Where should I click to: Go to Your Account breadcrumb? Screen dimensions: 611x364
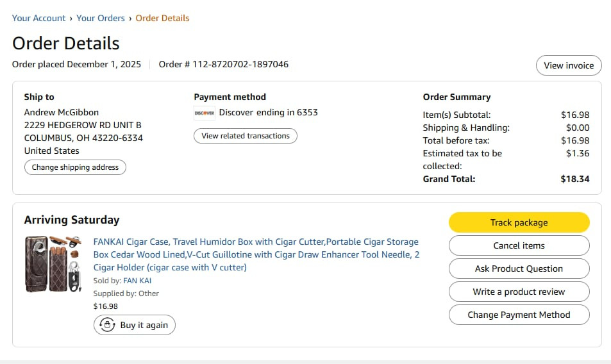tap(38, 19)
